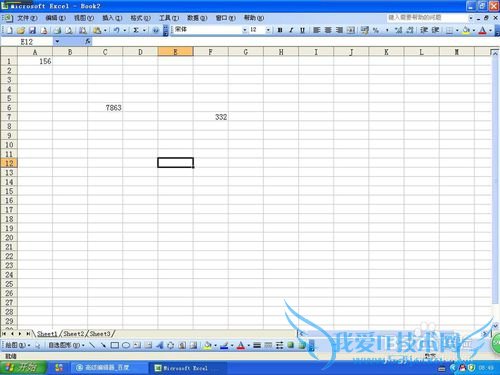500x375 pixels.
Task: Save the workbook via floppy icon
Action: 32,30
